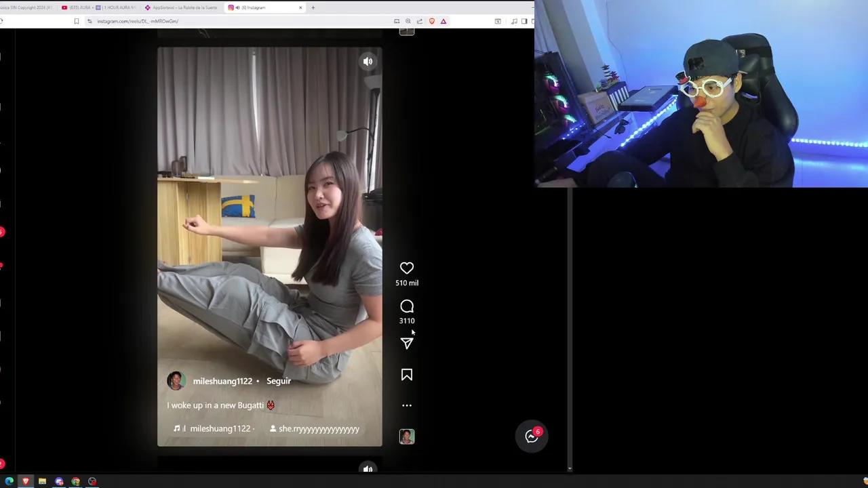Share the reel with the paper plane icon
The image size is (868, 488).
click(407, 344)
